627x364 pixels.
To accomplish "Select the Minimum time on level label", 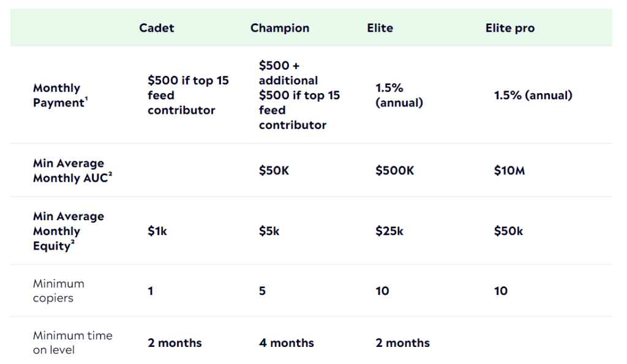I will [x=72, y=343].
